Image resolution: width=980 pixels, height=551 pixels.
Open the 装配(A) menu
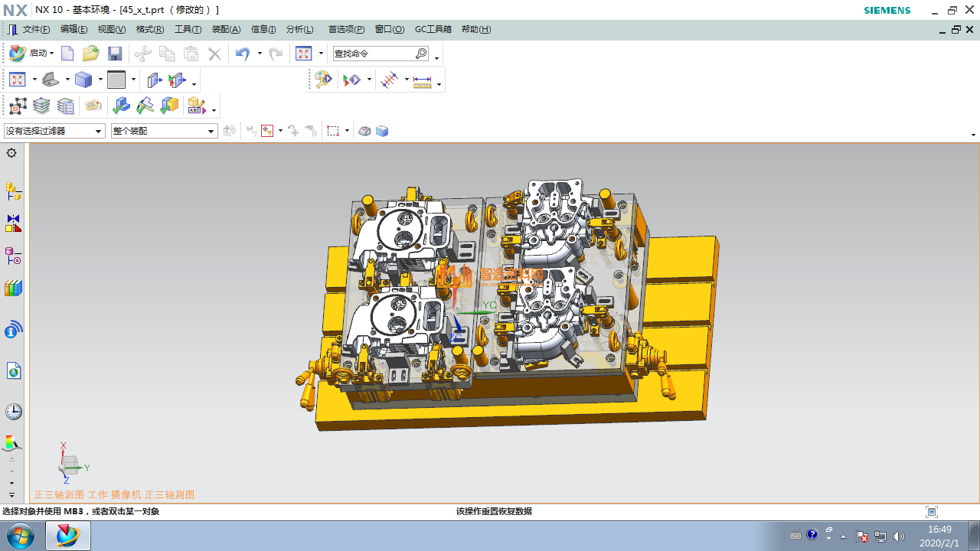(226, 29)
